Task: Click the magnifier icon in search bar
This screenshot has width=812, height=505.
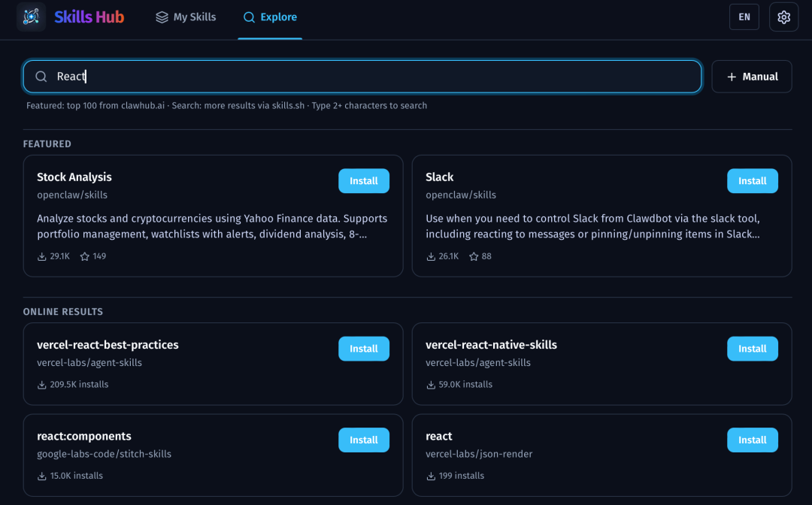Action: pyautogui.click(x=41, y=77)
